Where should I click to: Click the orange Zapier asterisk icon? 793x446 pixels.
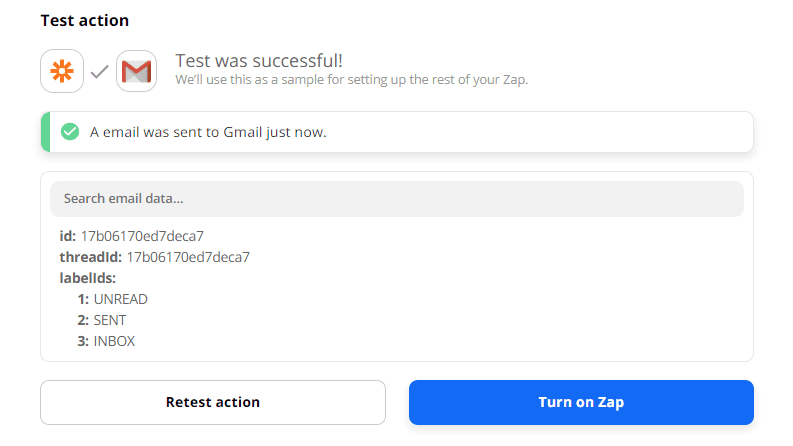(x=62, y=72)
